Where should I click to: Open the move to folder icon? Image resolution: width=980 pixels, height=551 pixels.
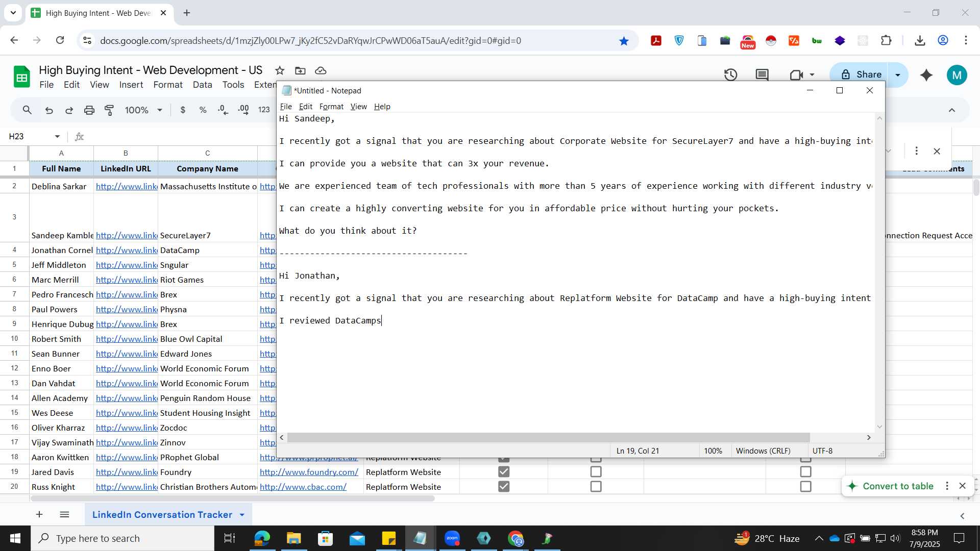pyautogui.click(x=300, y=70)
